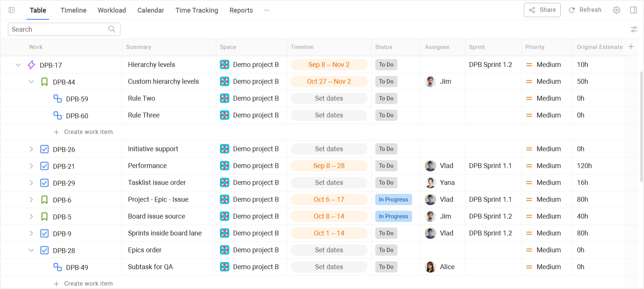The width and height of the screenshot is (644, 289).
Task: Collapse the DPB-17 row
Action: pyautogui.click(x=18, y=65)
